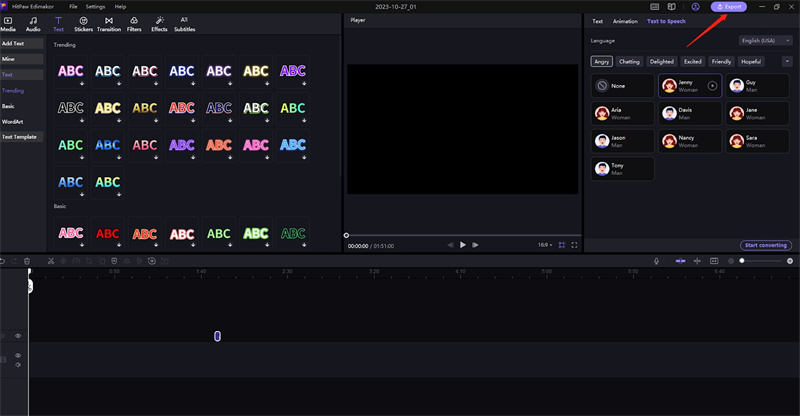Toggle track visibility eye icon

tap(18, 336)
